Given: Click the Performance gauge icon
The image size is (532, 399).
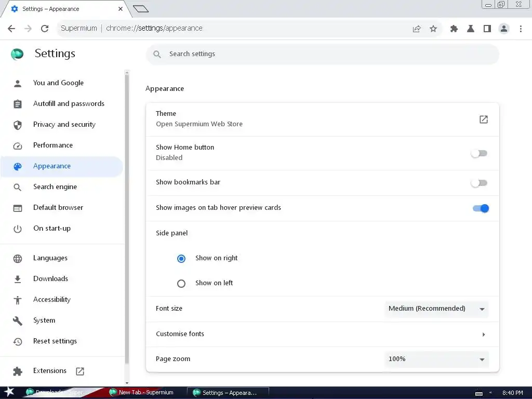Looking at the screenshot, I should tap(18, 146).
